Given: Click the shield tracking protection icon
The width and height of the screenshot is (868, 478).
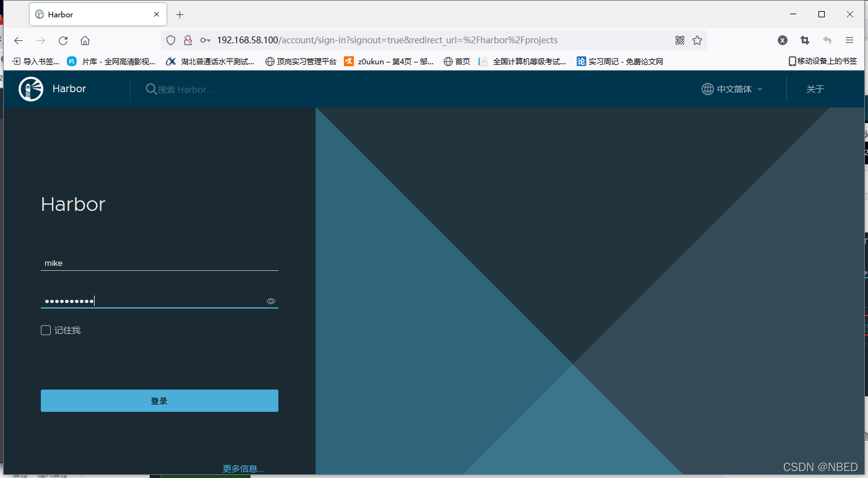Looking at the screenshot, I should pyautogui.click(x=171, y=40).
